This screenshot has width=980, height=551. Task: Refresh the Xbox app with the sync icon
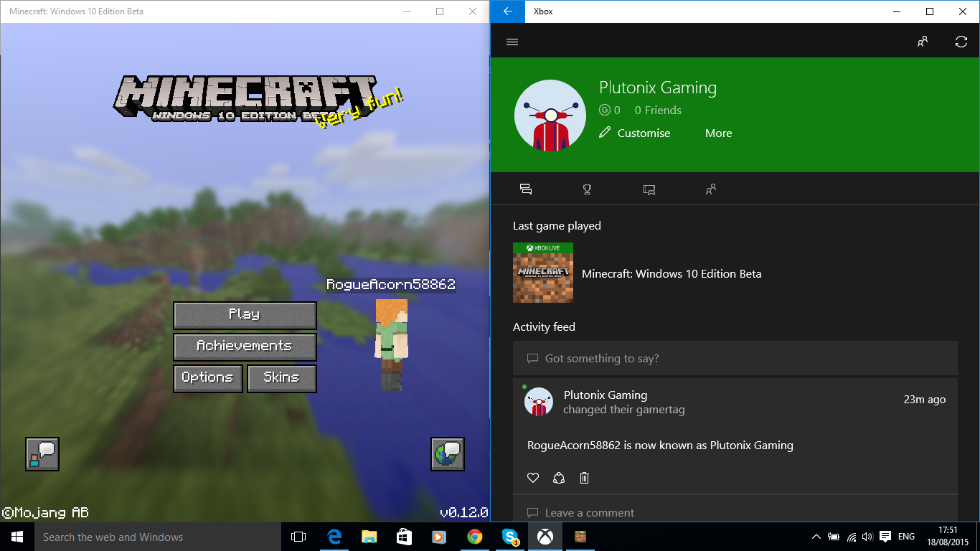(961, 42)
